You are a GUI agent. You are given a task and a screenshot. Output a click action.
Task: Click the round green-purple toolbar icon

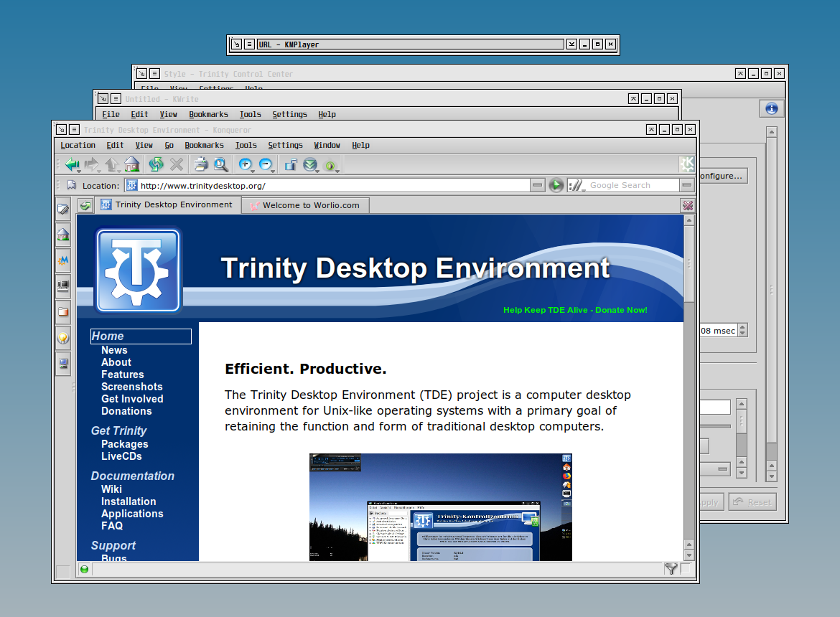(x=330, y=166)
